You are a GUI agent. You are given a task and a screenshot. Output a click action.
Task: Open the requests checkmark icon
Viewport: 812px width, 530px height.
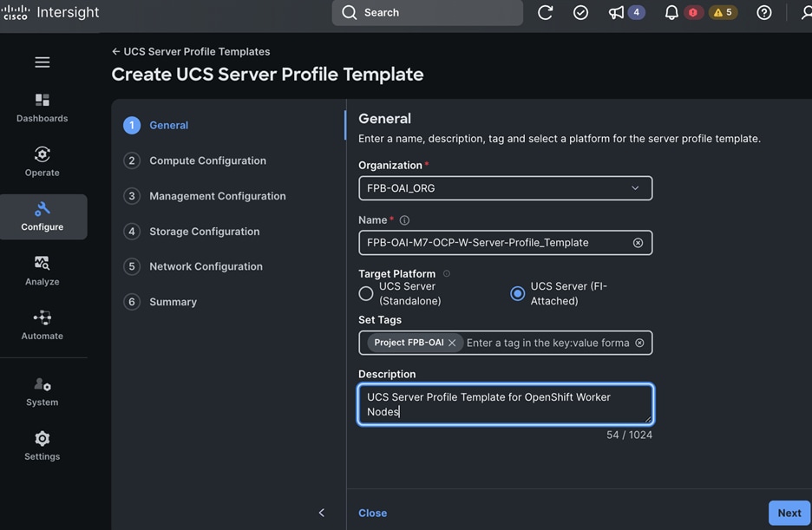(x=580, y=12)
